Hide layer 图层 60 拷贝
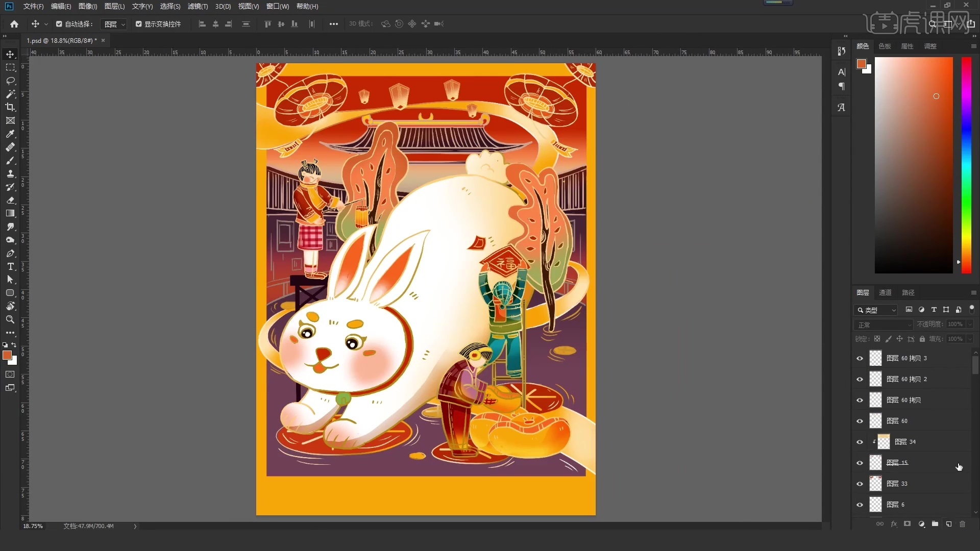The height and width of the screenshot is (551, 980). 860,400
